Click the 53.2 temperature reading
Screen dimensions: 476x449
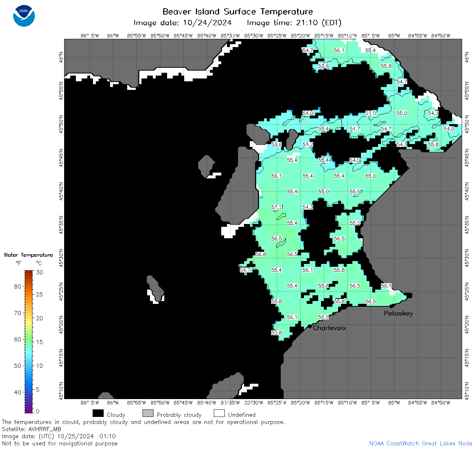point(308,144)
